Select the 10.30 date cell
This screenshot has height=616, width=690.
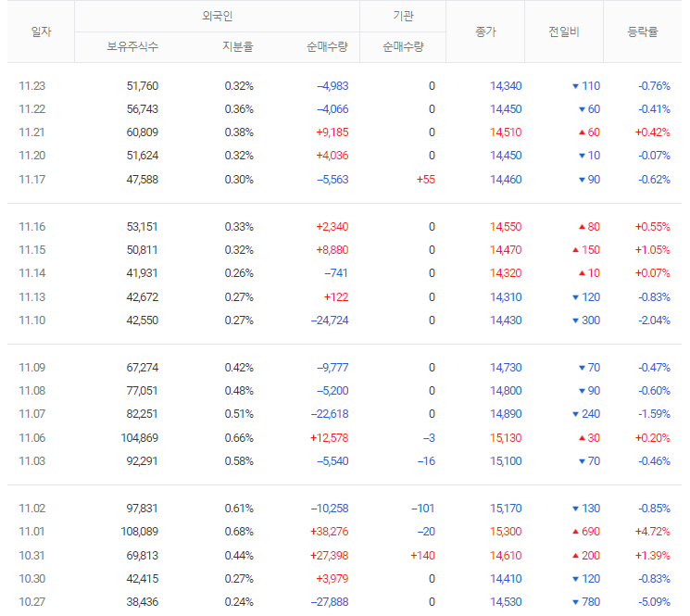point(32,579)
